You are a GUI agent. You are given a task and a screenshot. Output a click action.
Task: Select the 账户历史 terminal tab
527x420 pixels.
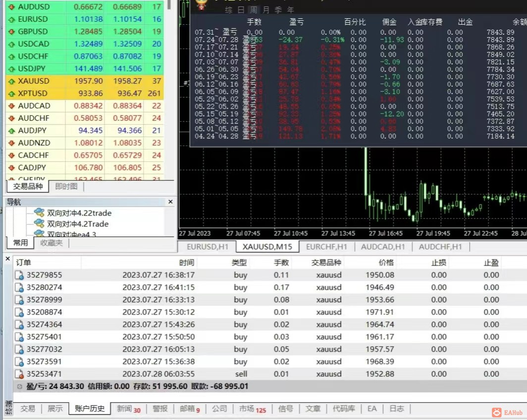[x=89, y=409]
